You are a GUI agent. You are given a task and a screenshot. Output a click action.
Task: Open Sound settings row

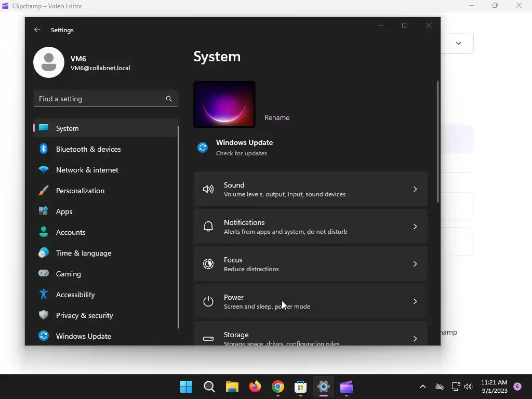point(311,189)
